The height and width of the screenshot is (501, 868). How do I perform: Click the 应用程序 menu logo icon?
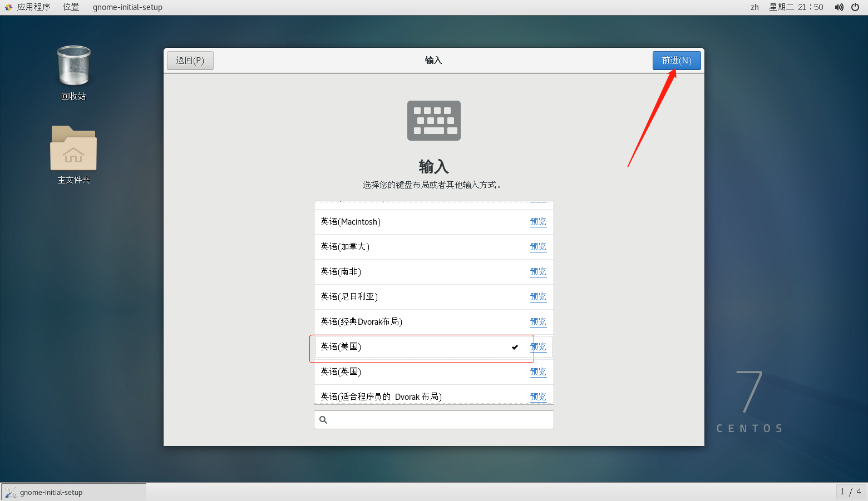click(8, 7)
